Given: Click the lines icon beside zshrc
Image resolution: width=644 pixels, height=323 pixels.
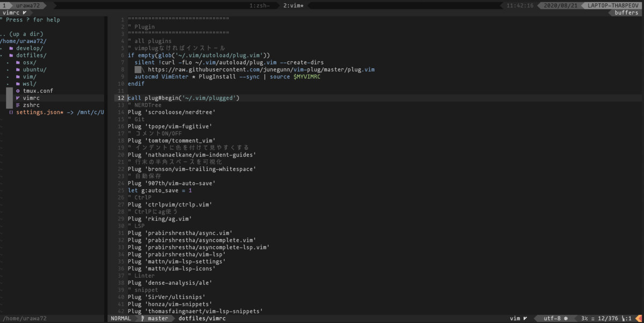Looking at the screenshot, I should [18, 105].
